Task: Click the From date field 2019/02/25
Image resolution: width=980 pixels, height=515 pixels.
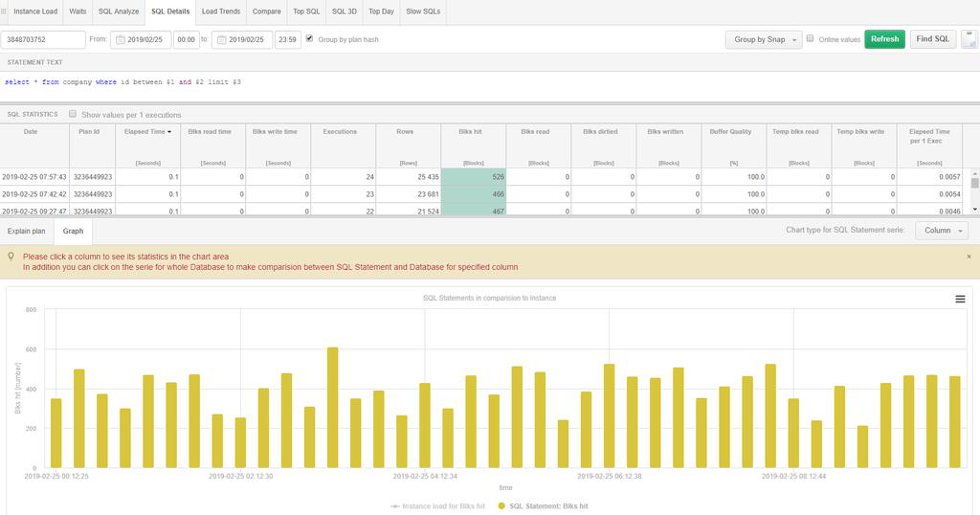Action: 141,39
